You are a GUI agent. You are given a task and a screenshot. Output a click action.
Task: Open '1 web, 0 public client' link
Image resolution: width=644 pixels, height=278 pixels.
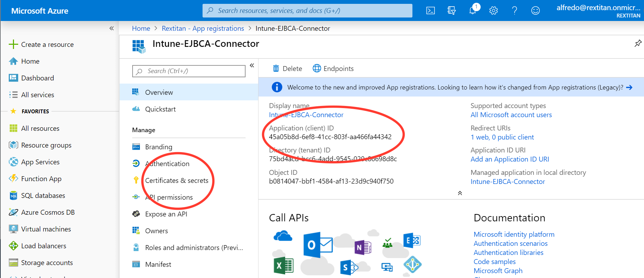502,137
